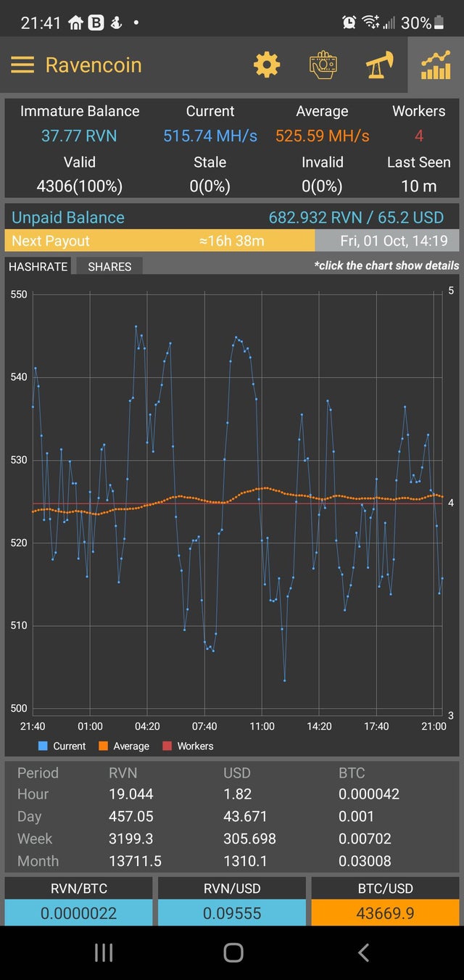Toggle the Workers series legend item
The image size is (464, 980).
tap(188, 746)
